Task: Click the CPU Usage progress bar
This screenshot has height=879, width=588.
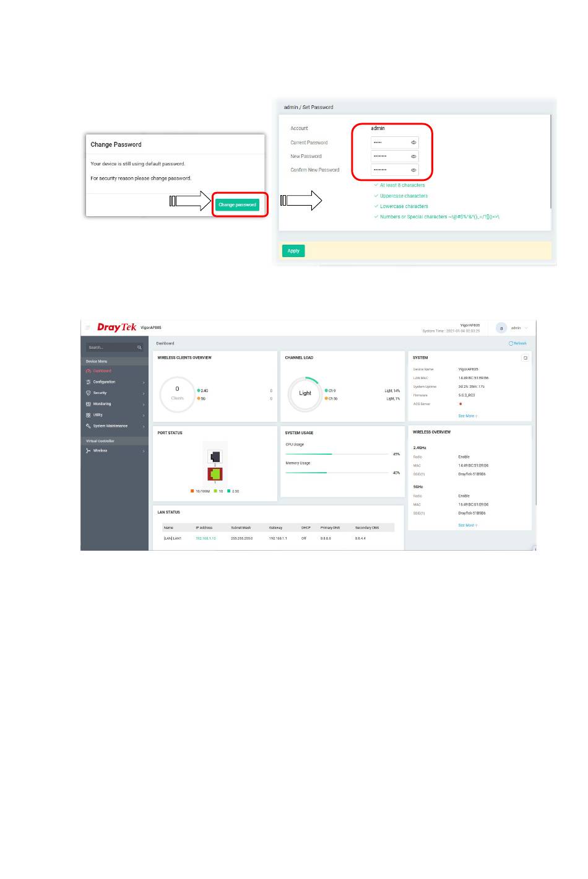Action: click(337, 454)
